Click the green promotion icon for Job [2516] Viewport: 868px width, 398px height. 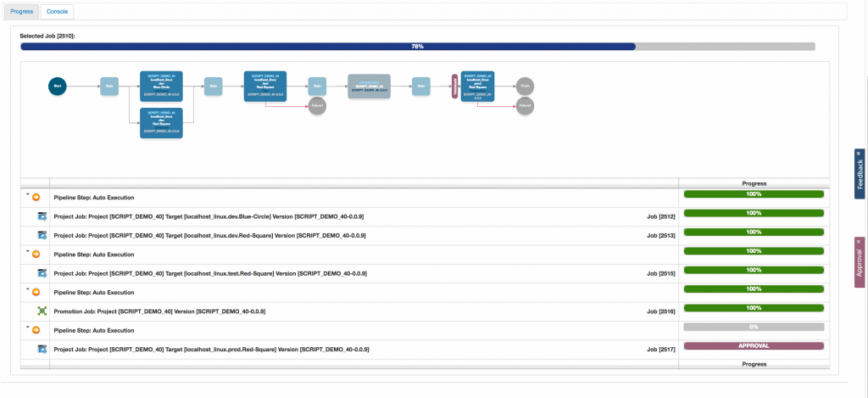pos(42,311)
